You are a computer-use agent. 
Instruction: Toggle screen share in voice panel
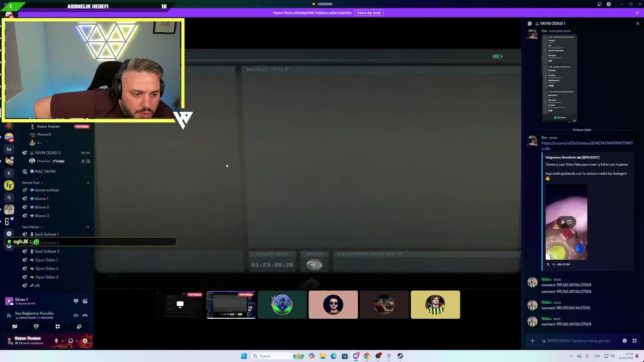pyautogui.click(x=36, y=326)
